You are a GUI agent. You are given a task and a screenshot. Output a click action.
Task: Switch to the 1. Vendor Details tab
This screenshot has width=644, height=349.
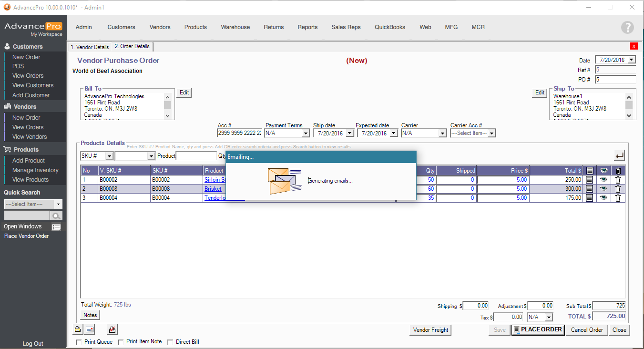[90, 47]
